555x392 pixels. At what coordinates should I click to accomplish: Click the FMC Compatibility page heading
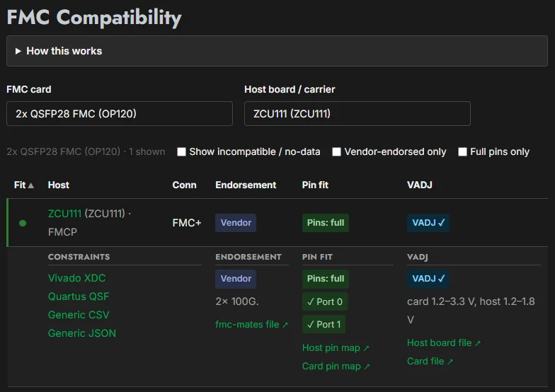93,17
